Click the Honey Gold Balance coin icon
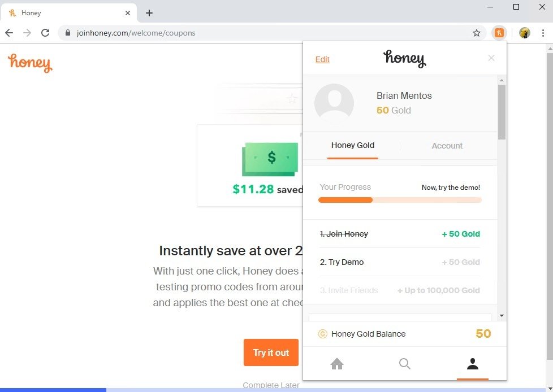 click(322, 334)
